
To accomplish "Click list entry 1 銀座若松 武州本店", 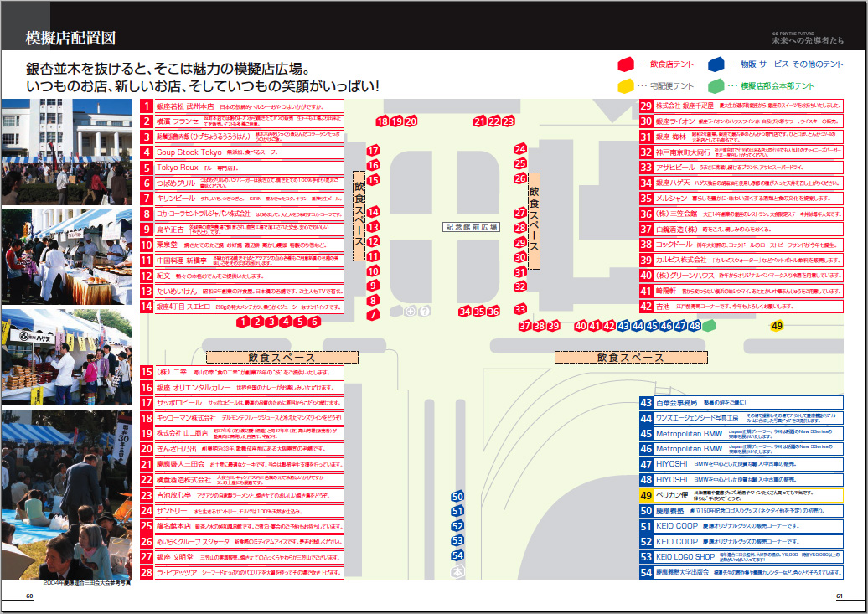I will coord(242,106).
